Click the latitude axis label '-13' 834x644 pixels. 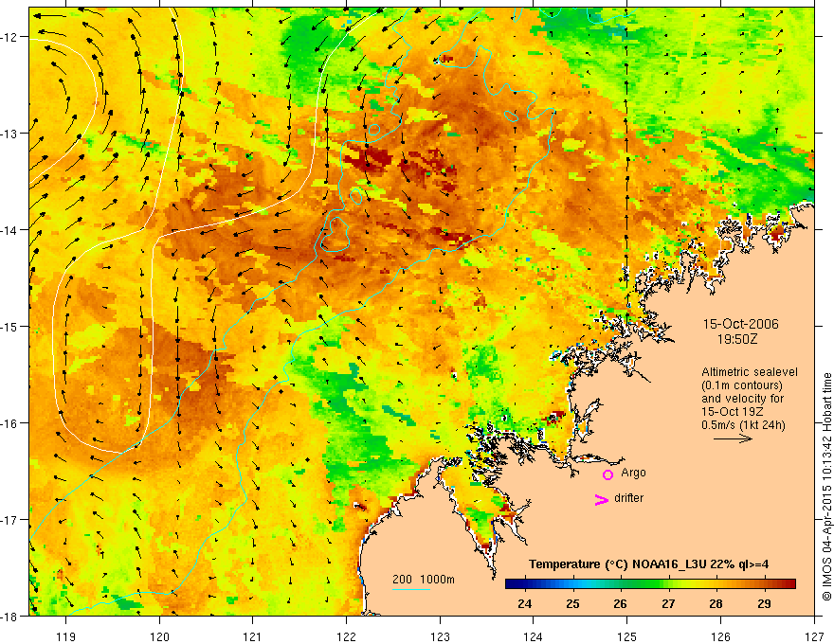9,134
